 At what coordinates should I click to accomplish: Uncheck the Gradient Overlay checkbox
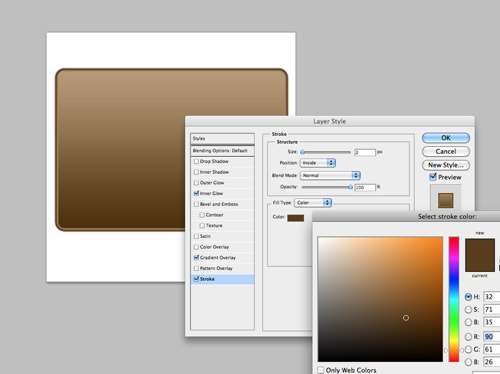tap(196, 258)
